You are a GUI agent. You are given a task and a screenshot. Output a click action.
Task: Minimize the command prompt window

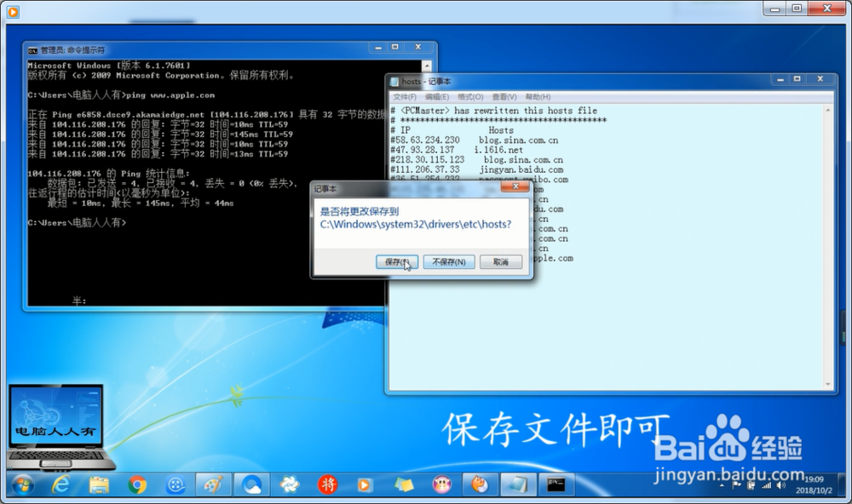(378, 48)
